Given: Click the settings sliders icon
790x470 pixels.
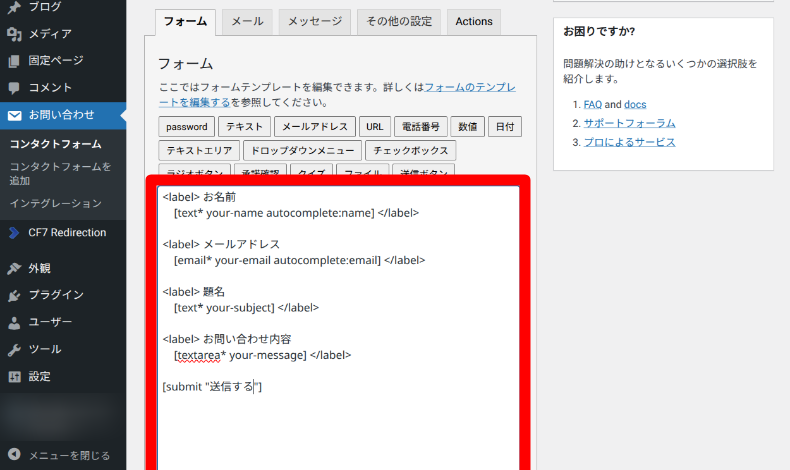Looking at the screenshot, I should (14, 376).
